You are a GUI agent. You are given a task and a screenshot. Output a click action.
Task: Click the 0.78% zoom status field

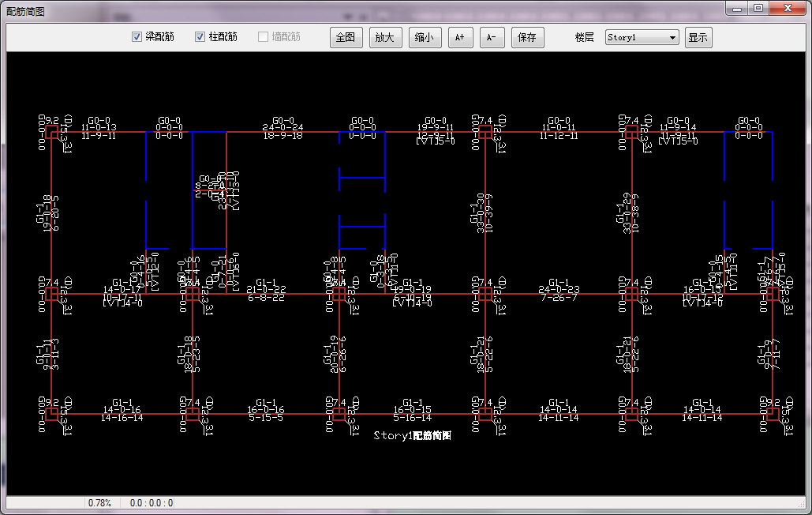[99, 503]
